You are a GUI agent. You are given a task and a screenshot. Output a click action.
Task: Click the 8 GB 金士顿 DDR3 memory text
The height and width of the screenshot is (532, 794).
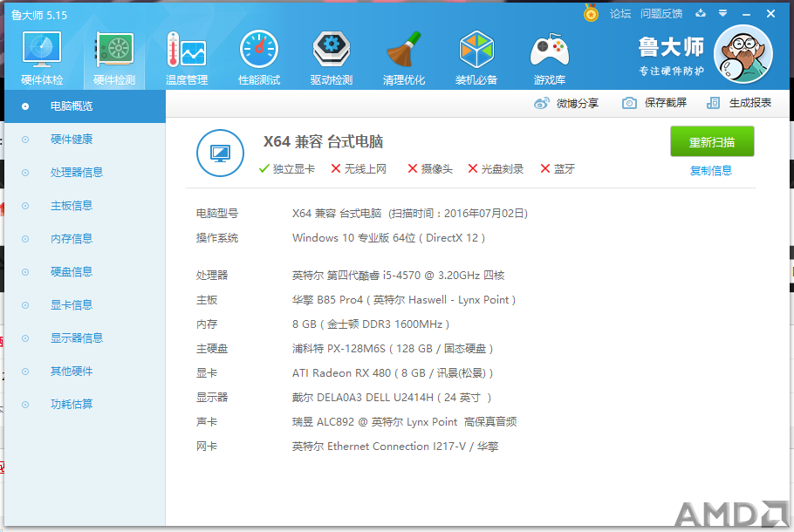pyautogui.click(x=371, y=324)
